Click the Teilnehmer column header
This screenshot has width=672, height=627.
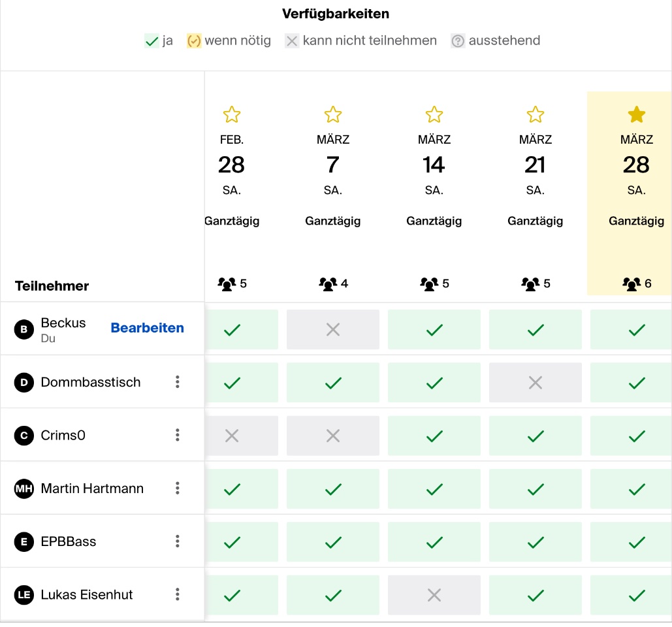[x=52, y=286]
